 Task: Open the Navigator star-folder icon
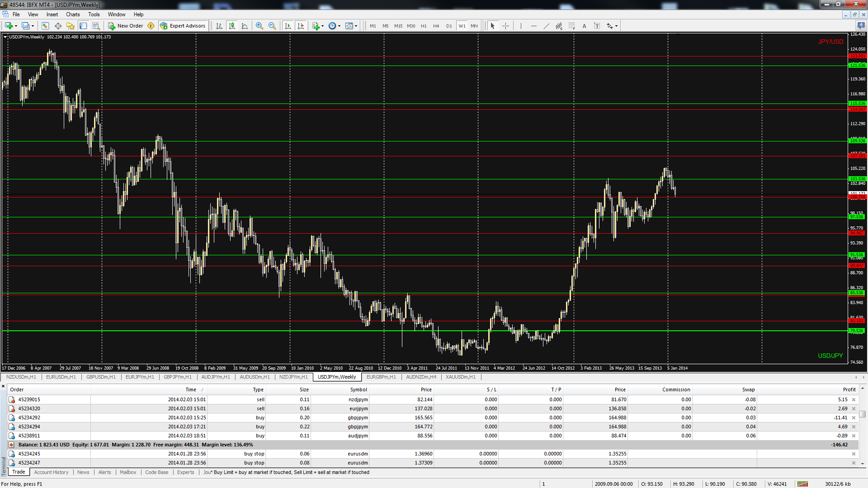[x=71, y=26]
